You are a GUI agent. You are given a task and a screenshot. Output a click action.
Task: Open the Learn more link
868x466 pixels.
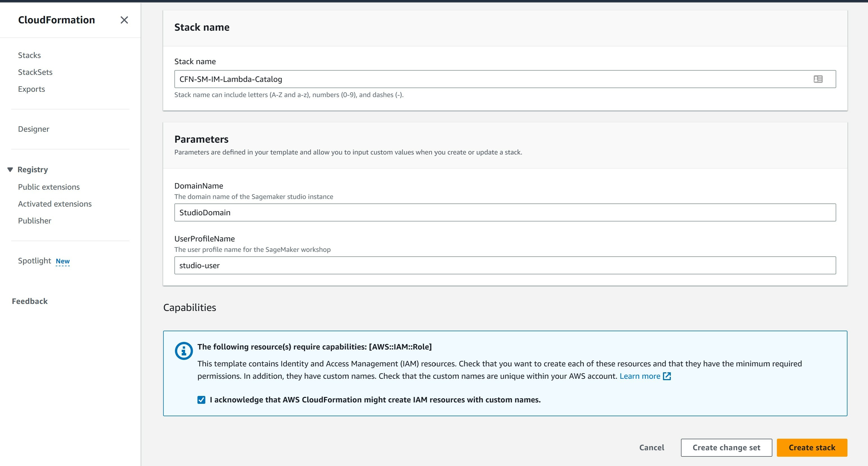coord(640,376)
